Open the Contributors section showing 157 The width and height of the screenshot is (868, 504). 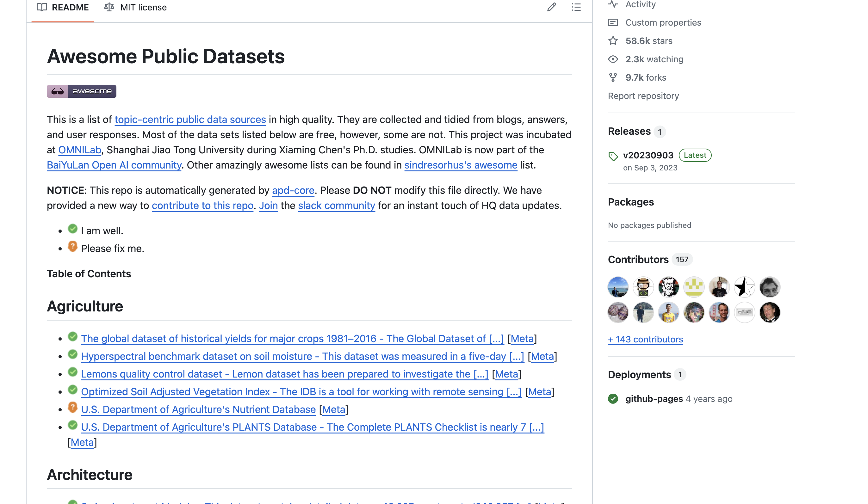click(638, 259)
